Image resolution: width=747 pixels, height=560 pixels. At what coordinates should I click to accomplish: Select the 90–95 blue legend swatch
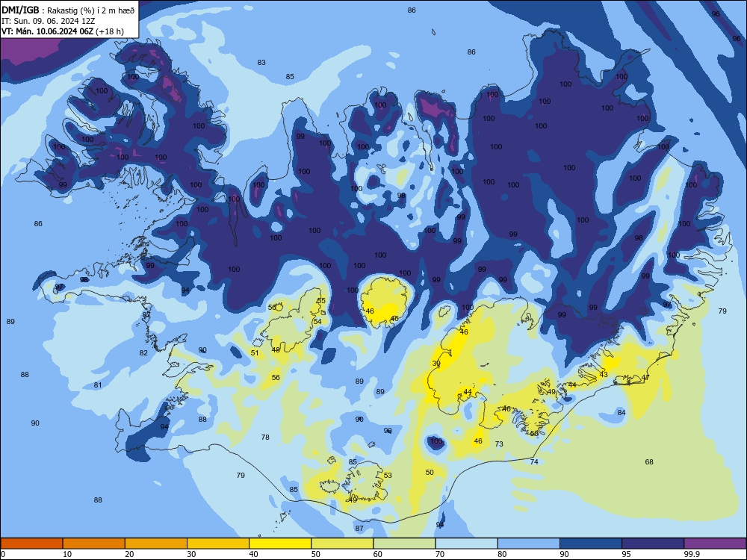[x=591, y=544]
